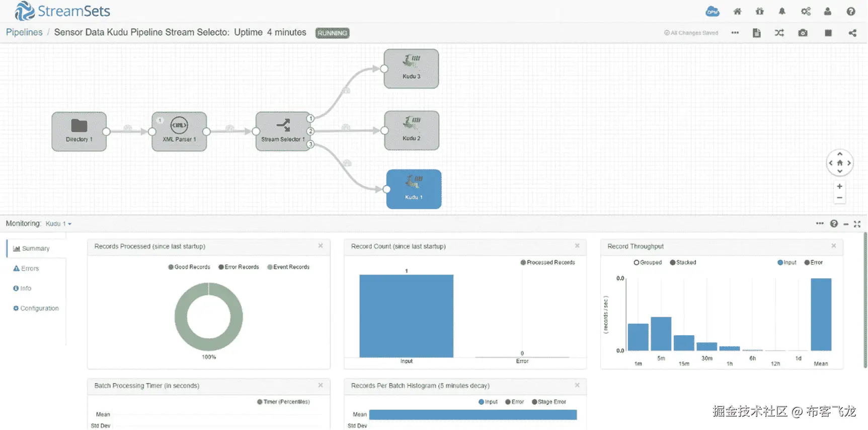Open pipeline more options ellipsis
Screen dimensions: 868x430
(x=735, y=33)
